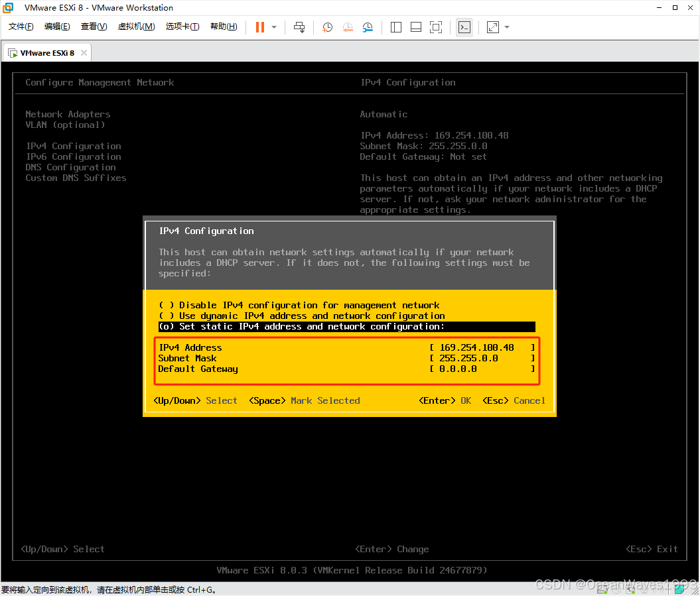This screenshot has width=700, height=596.
Task: Click <Space> Mark Selected hint
Action: [x=305, y=400]
